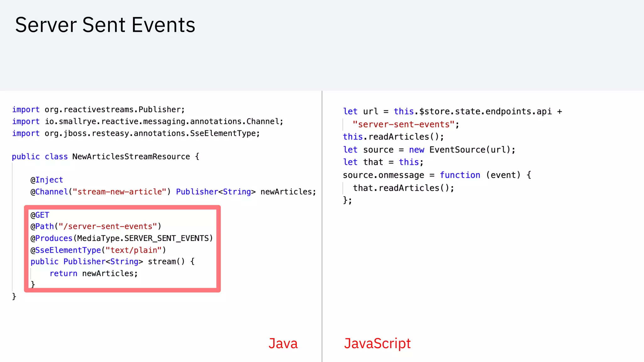Click the import org.reactivestreams.Publisher line

click(x=98, y=110)
